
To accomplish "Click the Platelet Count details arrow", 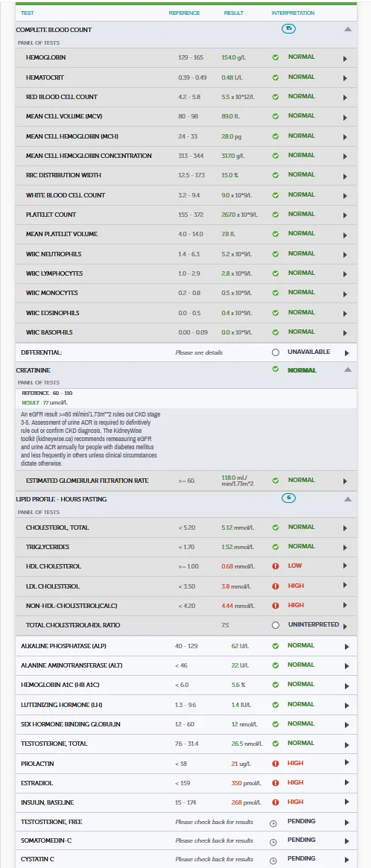I will pos(346,215).
